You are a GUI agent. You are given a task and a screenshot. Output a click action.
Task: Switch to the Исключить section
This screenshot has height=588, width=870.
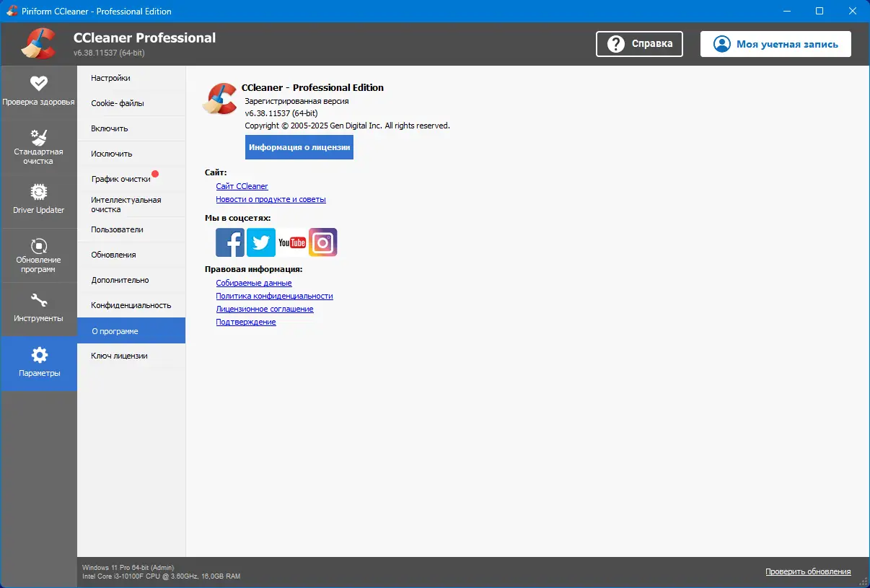(131, 154)
